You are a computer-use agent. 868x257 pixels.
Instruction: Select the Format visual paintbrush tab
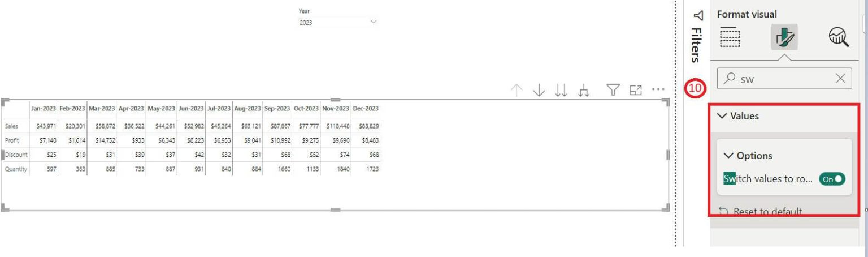coord(784,37)
